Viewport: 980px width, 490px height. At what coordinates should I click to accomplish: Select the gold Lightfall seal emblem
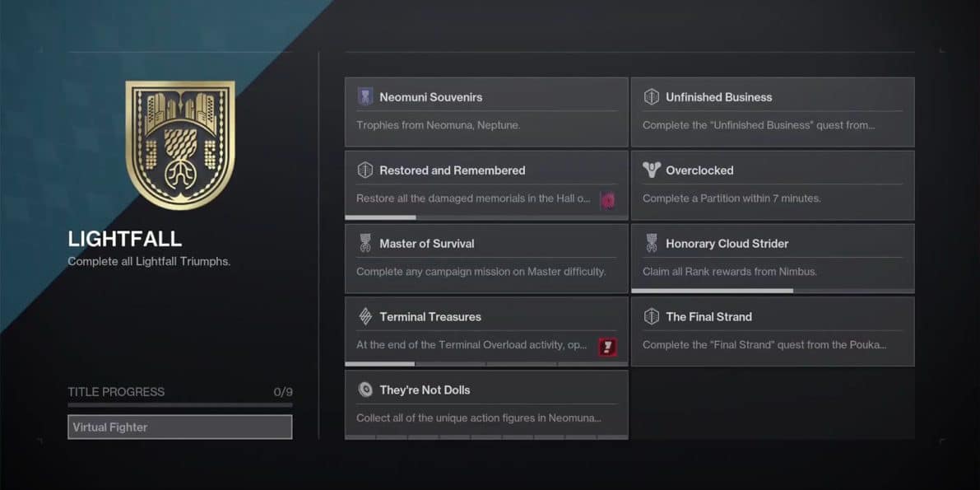(x=180, y=145)
